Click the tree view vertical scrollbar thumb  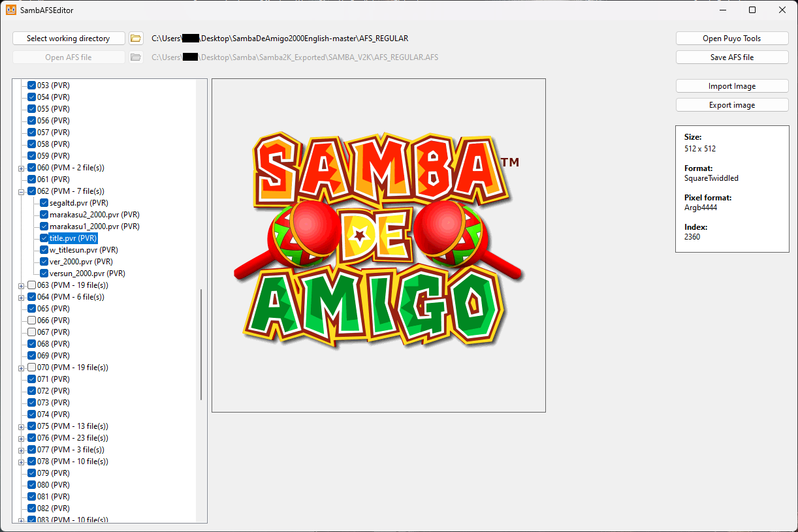pos(201,345)
